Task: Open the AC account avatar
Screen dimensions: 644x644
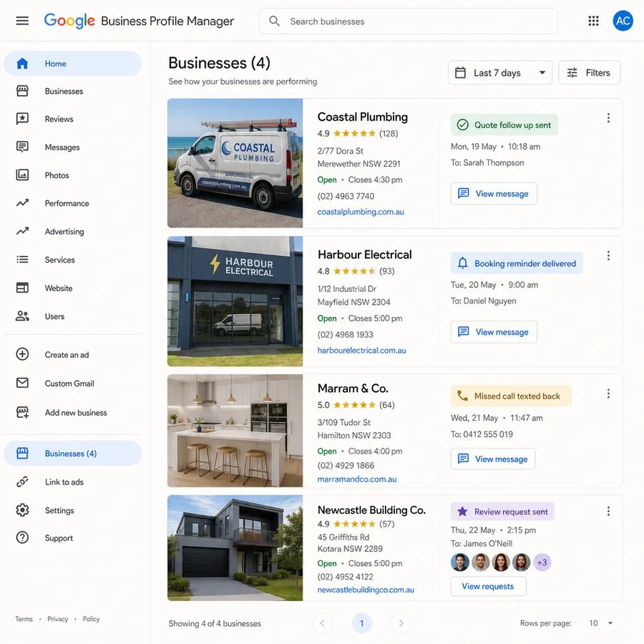Action: (623, 21)
